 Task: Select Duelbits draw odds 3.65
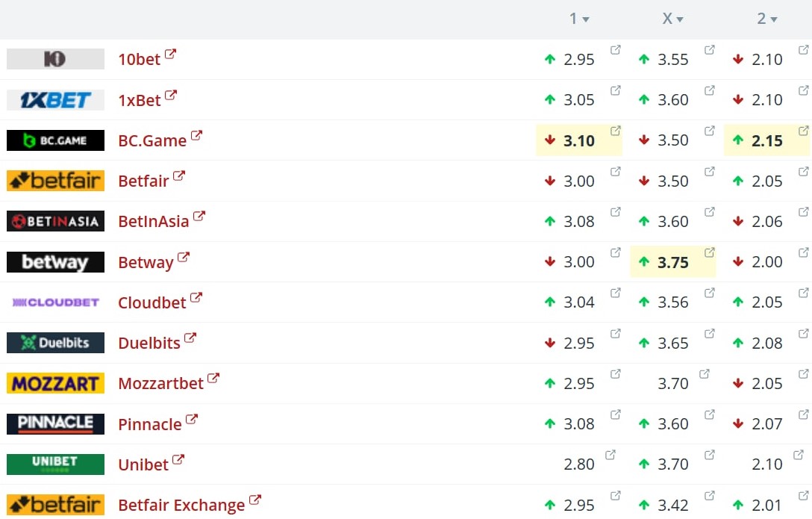(x=672, y=343)
